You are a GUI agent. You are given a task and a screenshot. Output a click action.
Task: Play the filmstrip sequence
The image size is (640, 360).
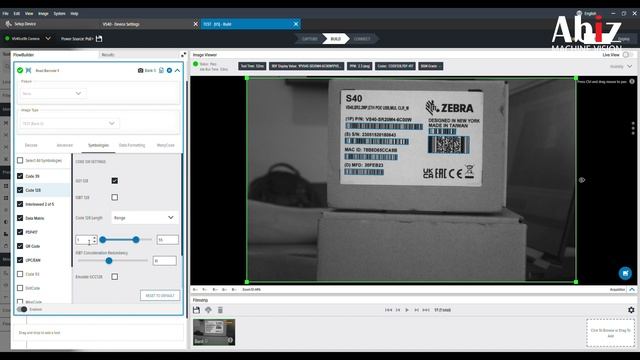pyautogui.click(x=407, y=310)
